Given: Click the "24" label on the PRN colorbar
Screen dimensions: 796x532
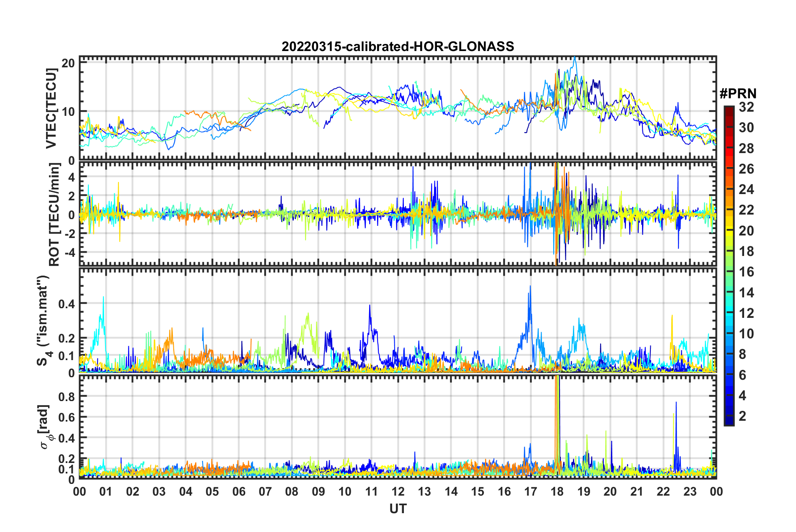Looking at the screenshot, I should [746, 189].
